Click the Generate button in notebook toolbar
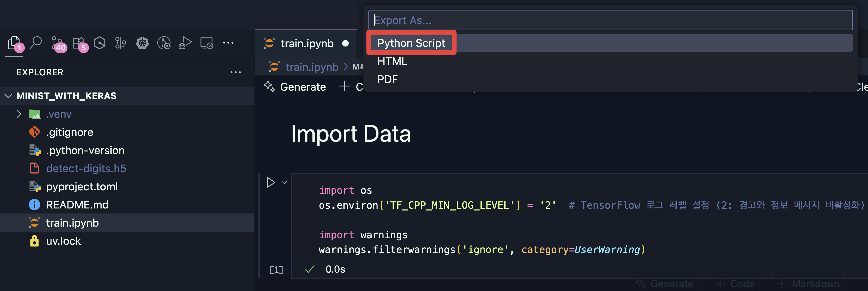The height and width of the screenshot is (291, 868). pyautogui.click(x=295, y=87)
